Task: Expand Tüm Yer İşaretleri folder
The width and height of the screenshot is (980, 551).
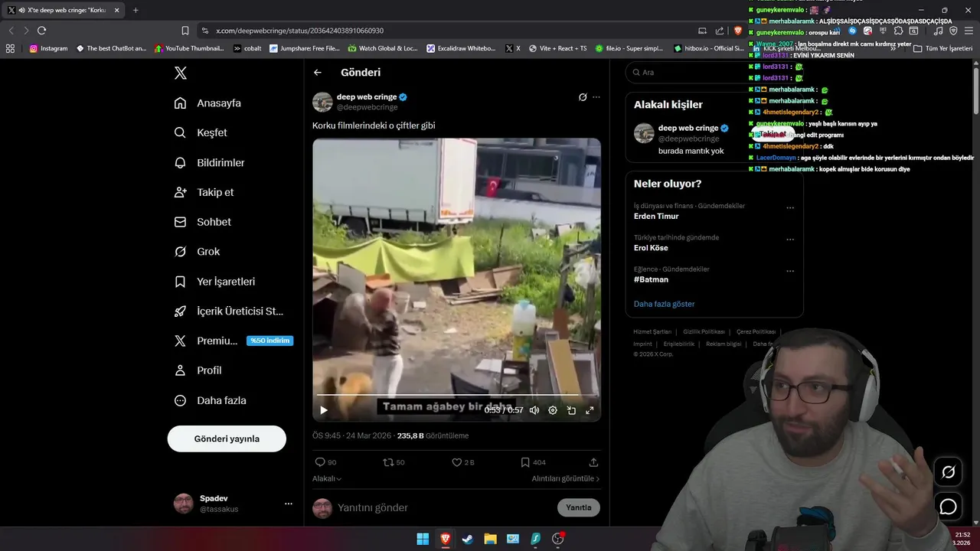Action: coord(942,48)
